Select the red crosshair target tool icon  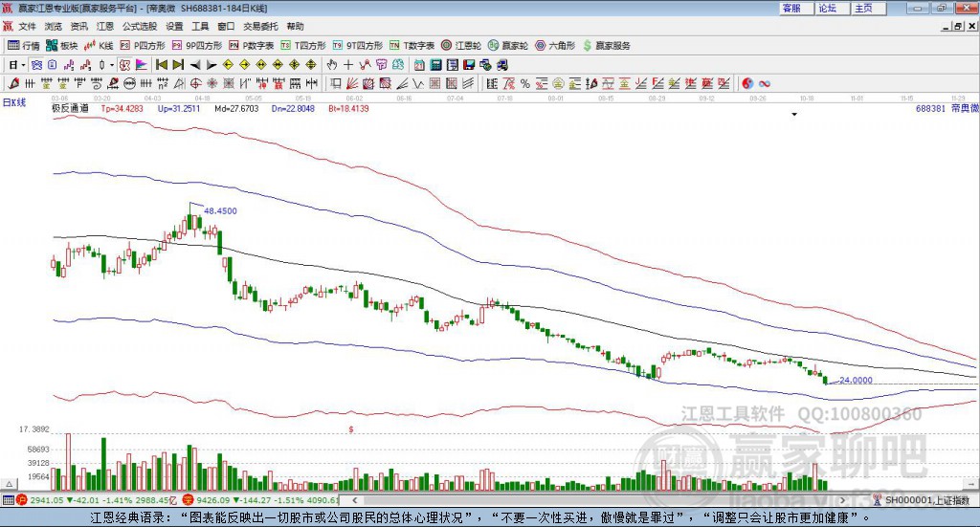[x=195, y=83]
